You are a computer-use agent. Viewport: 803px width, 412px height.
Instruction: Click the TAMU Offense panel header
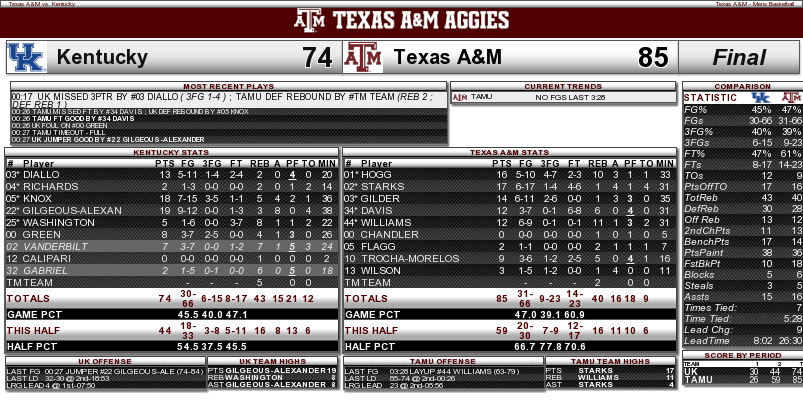[443, 361]
